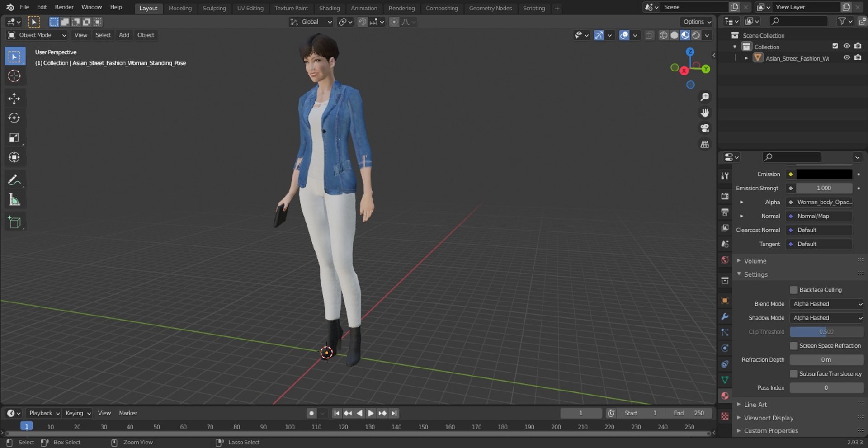Adjust the Emission Strength value field
Image resolution: width=868 pixels, height=448 pixels.
[824, 188]
